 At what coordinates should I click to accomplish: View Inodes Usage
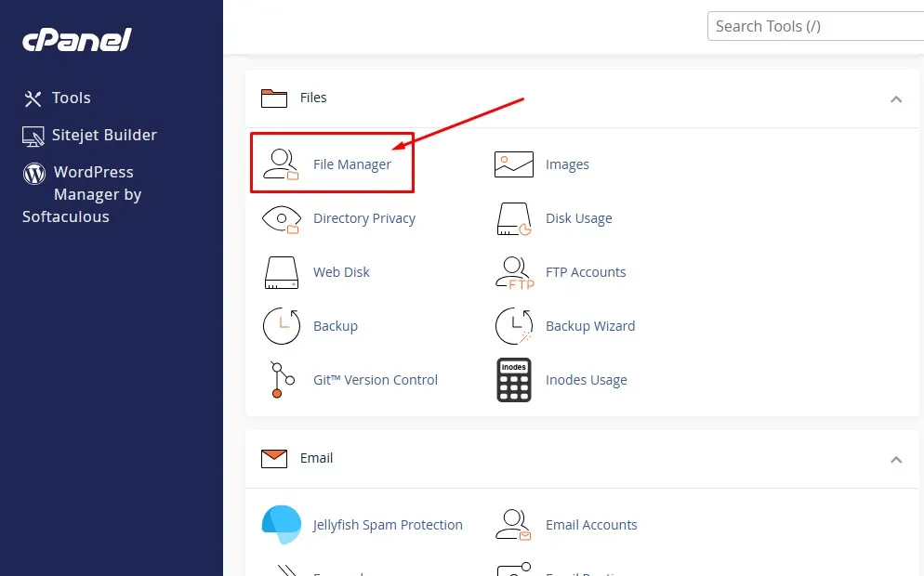pos(587,380)
